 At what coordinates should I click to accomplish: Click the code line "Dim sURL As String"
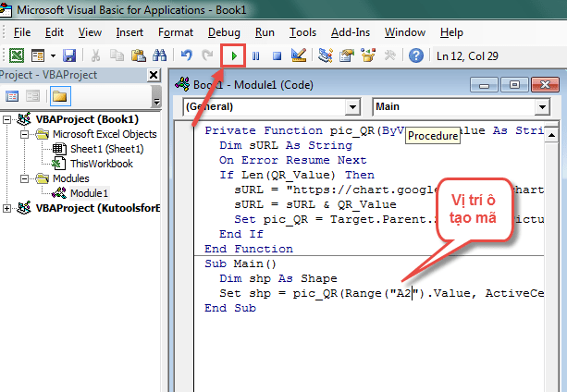pos(286,145)
